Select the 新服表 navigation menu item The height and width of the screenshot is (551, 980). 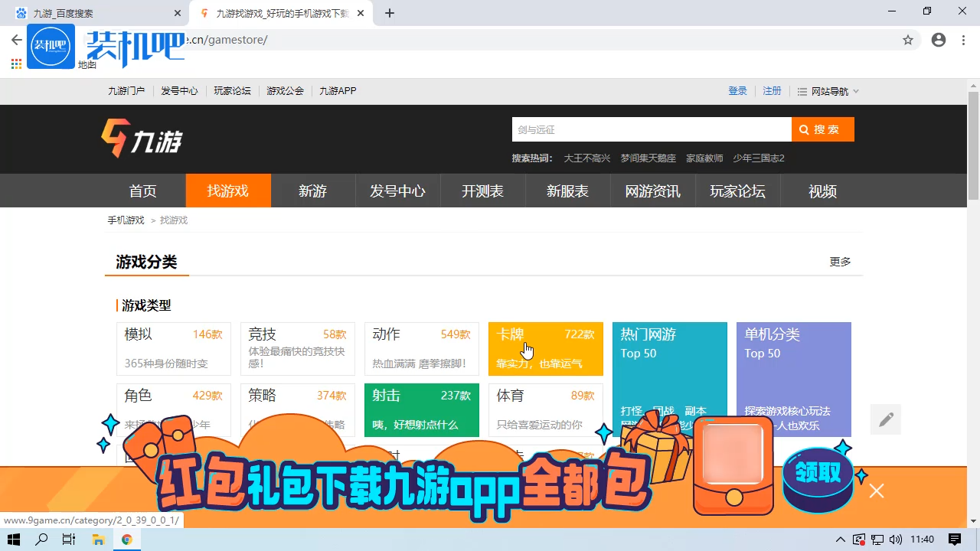[567, 191]
